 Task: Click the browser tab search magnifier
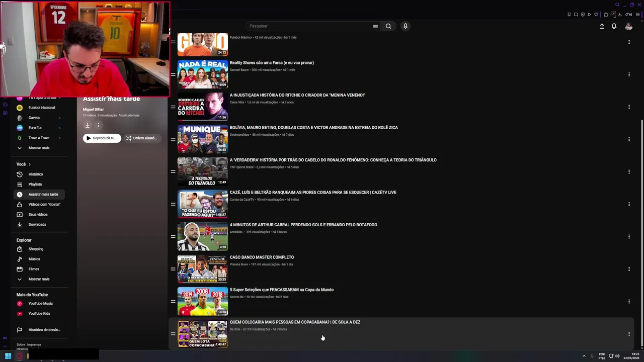(x=617, y=5)
